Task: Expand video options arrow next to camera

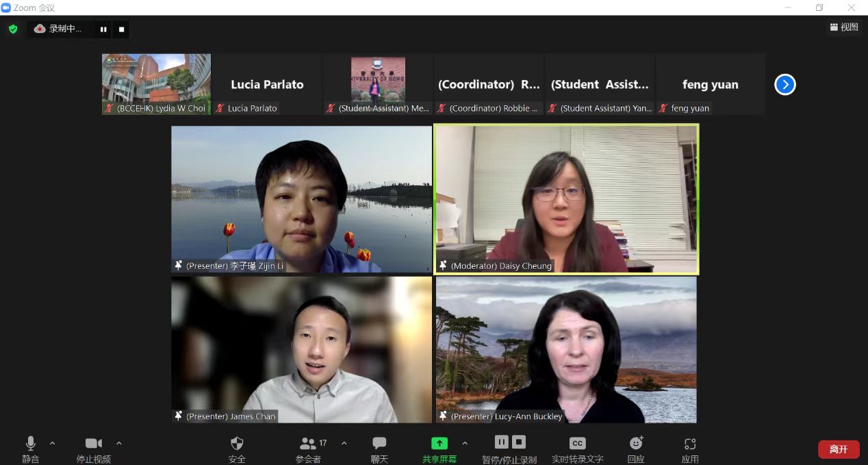Action: click(x=119, y=443)
